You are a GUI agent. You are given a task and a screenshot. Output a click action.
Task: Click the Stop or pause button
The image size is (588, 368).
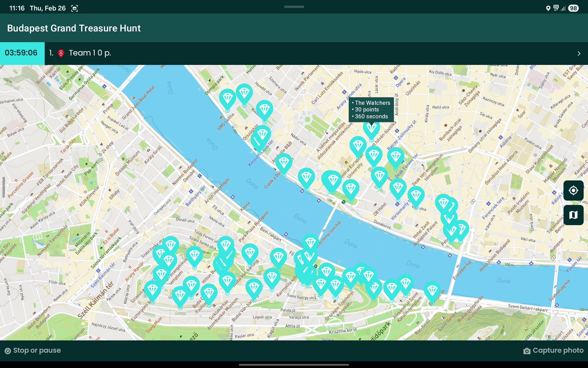33,351
